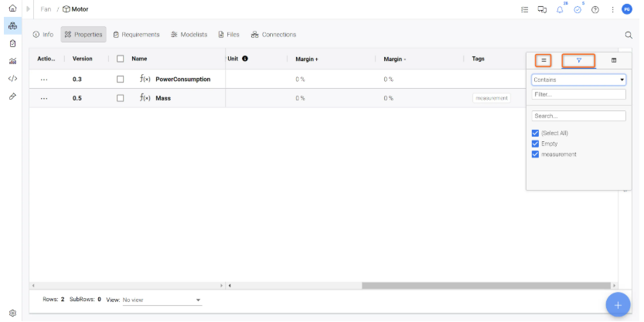Viewport: 644px width, 322px height.
Task: Select the Properties tab
Action: [83, 35]
